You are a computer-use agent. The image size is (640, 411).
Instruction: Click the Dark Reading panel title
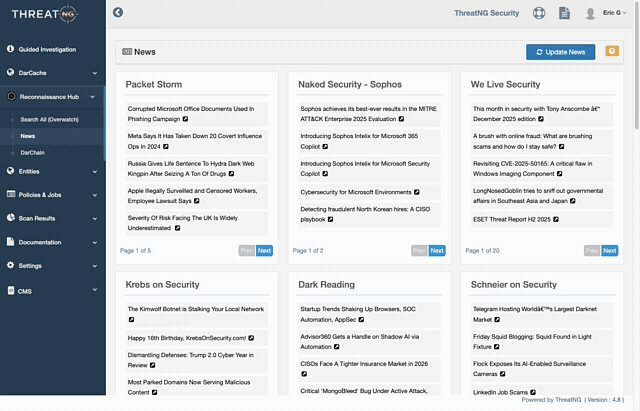pyautogui.click(x=326, y=284)
